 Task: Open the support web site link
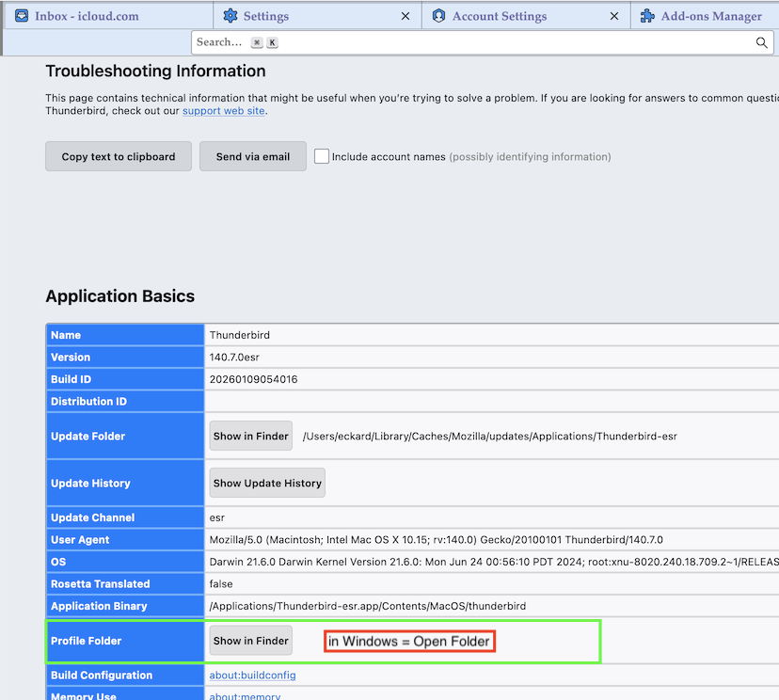click(x=224, y=111)
